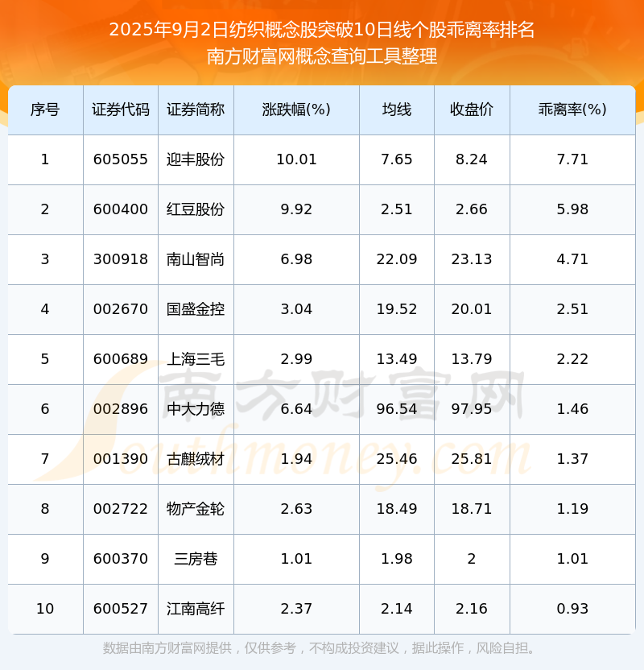Click closing price 2 for 三房巷
The image size is (644, 670).
pos(472,559)
